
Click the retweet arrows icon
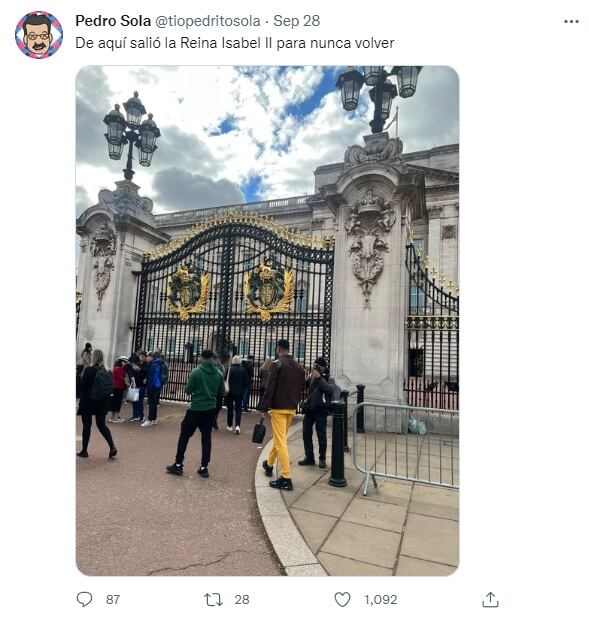tap(213, 600)
